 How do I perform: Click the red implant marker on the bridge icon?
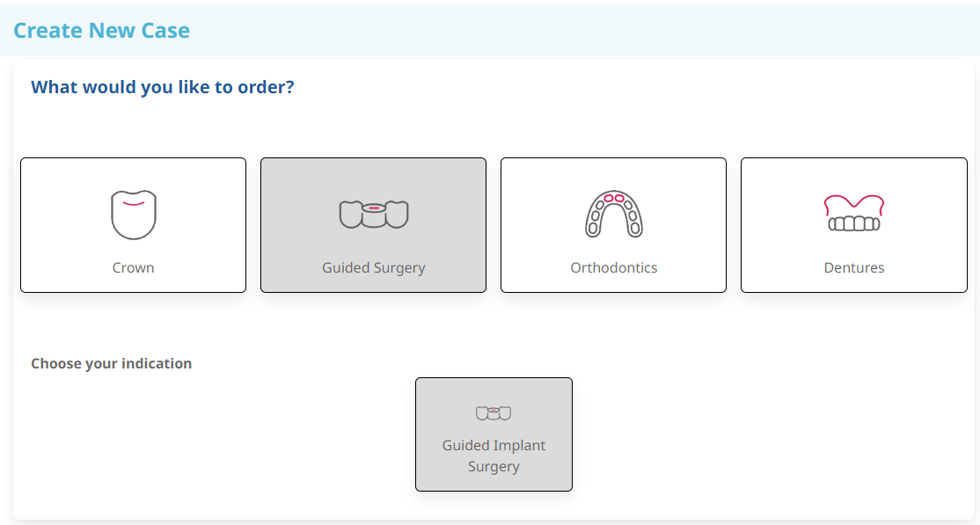pos(373,209)
